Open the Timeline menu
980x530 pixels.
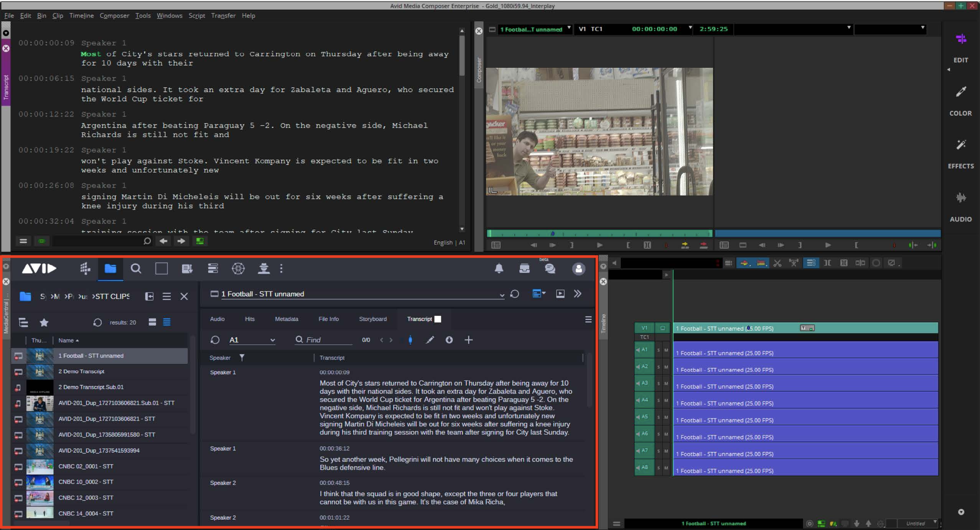pos(81,15)
